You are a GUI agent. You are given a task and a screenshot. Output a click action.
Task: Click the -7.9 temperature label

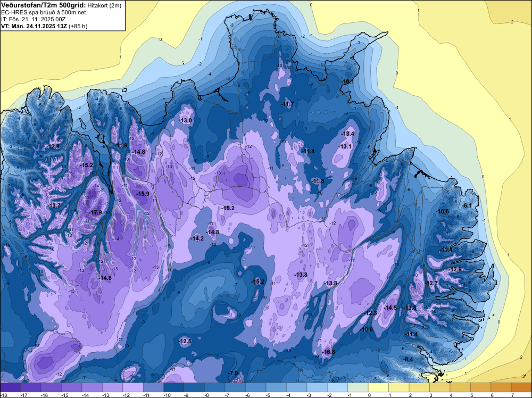pos(234,373)
